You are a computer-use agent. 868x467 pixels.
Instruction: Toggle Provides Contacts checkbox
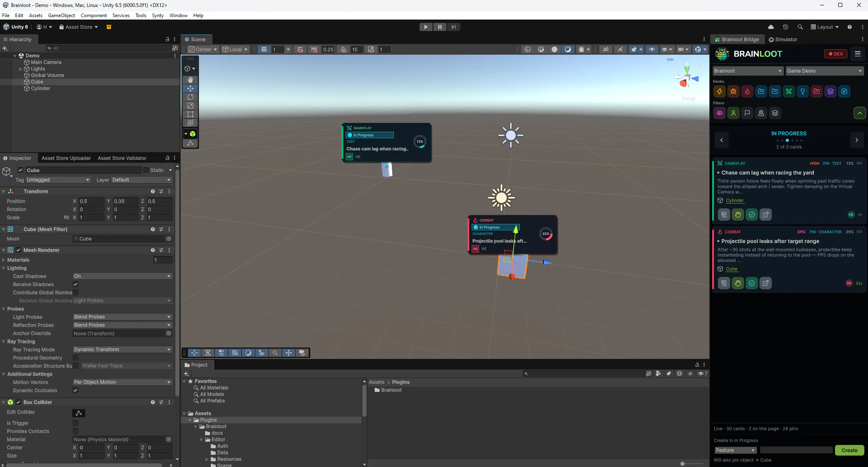click(75, 431)
